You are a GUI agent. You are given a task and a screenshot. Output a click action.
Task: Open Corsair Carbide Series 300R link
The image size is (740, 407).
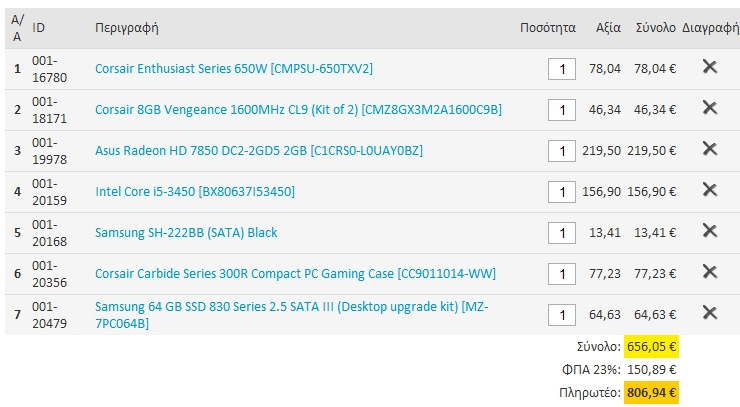tap(295, 274)
